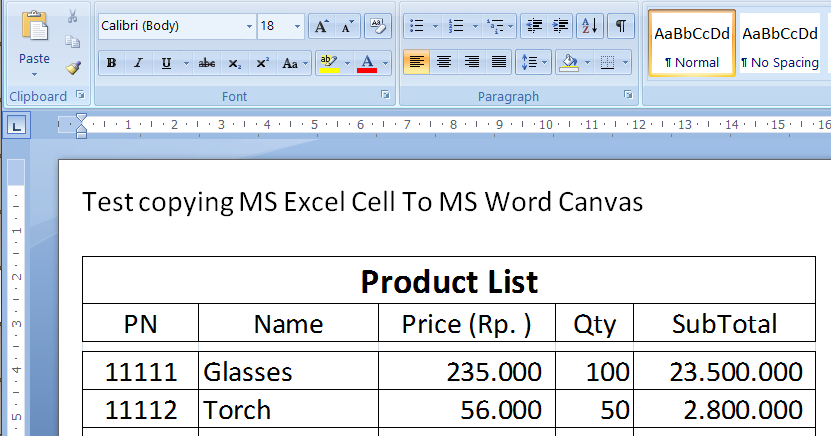Toggle Italic formatting
The height and width of the screenshot is (436, 831).
pos(138,63)
